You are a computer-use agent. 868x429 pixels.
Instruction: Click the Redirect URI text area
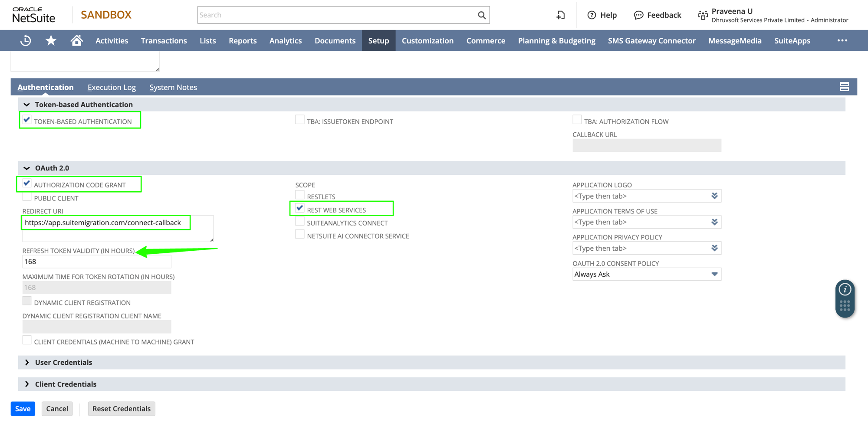[x=118, y=229]
